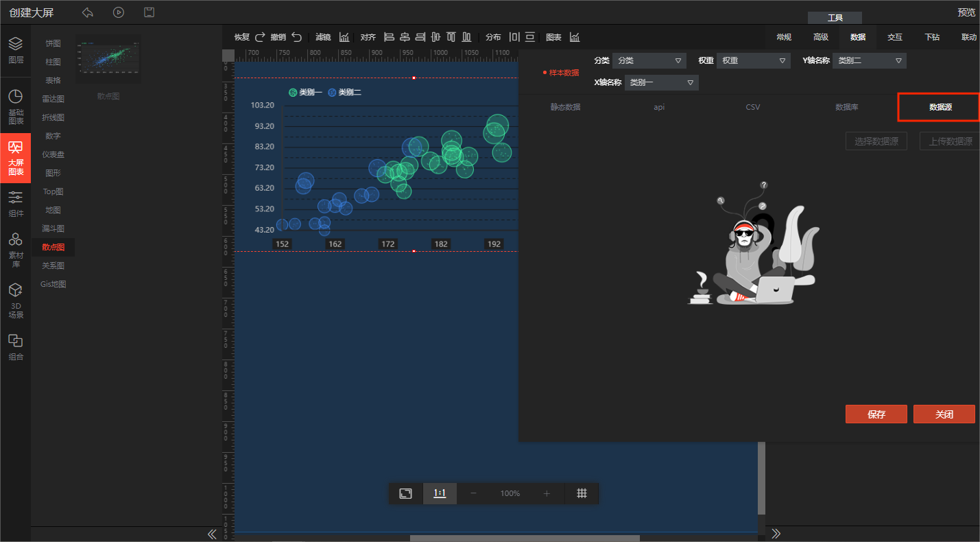Screen dimensions: 980x542
Task: Click the align left icon
Action: click(x=389, y=37)
